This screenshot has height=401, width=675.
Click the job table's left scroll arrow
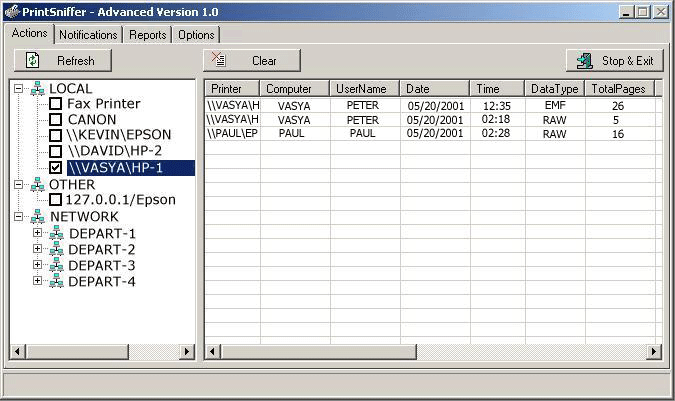point(212,352)
